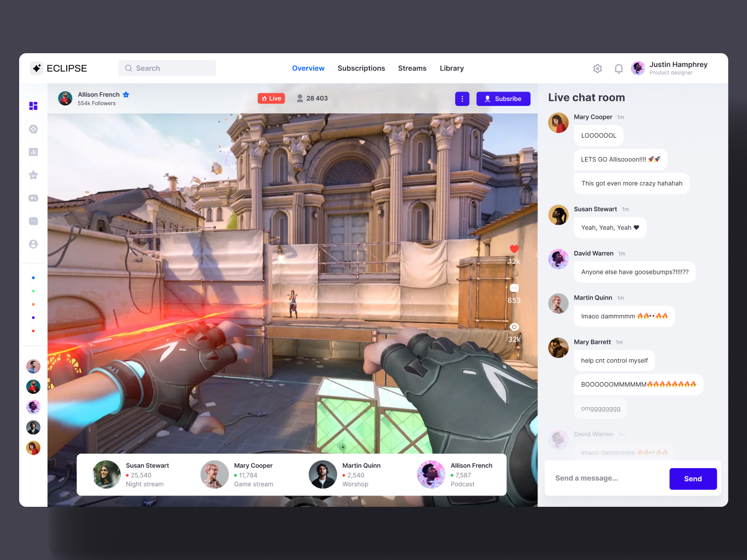Click Mary Cooper's avatar in chat
Screen dimensions: 747x560
coord(558,123)
